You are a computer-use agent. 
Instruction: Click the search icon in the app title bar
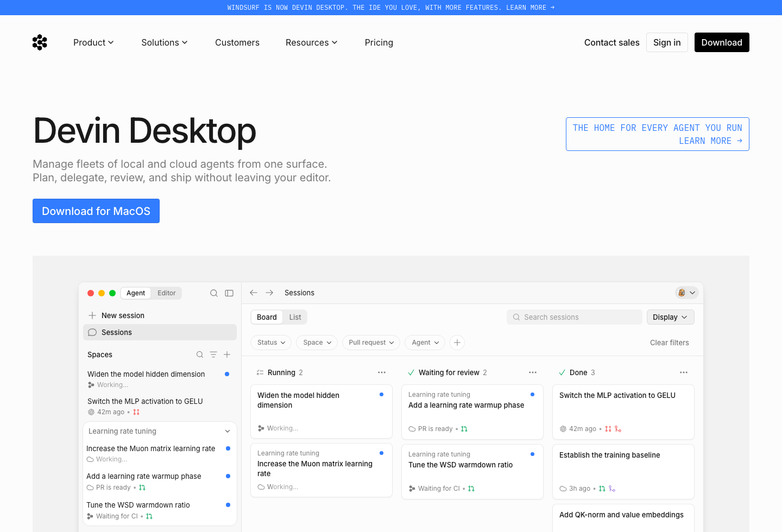[214, 293]
